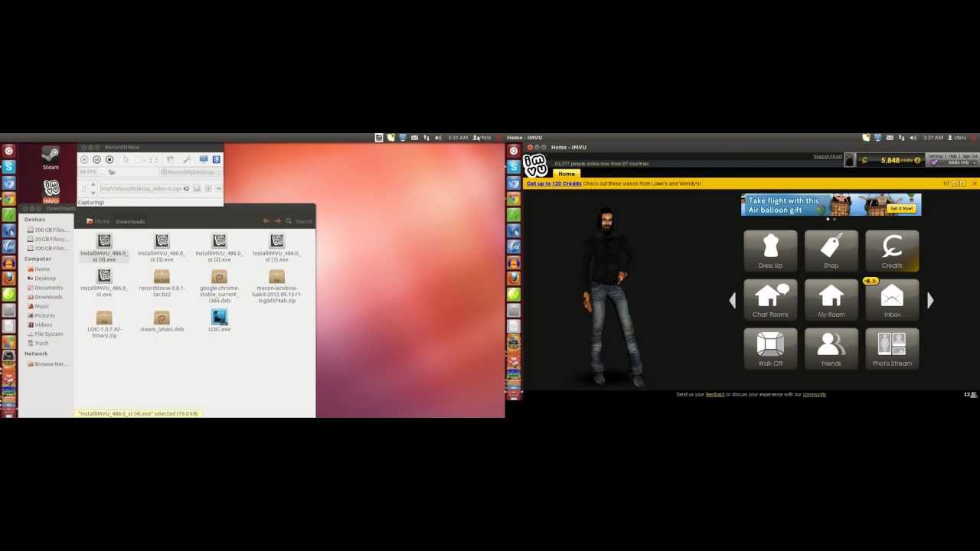Viewport: 980px width, 551px height.
Task: Open Documents in the file manager sidebar
Action: (x=44, y=287)
